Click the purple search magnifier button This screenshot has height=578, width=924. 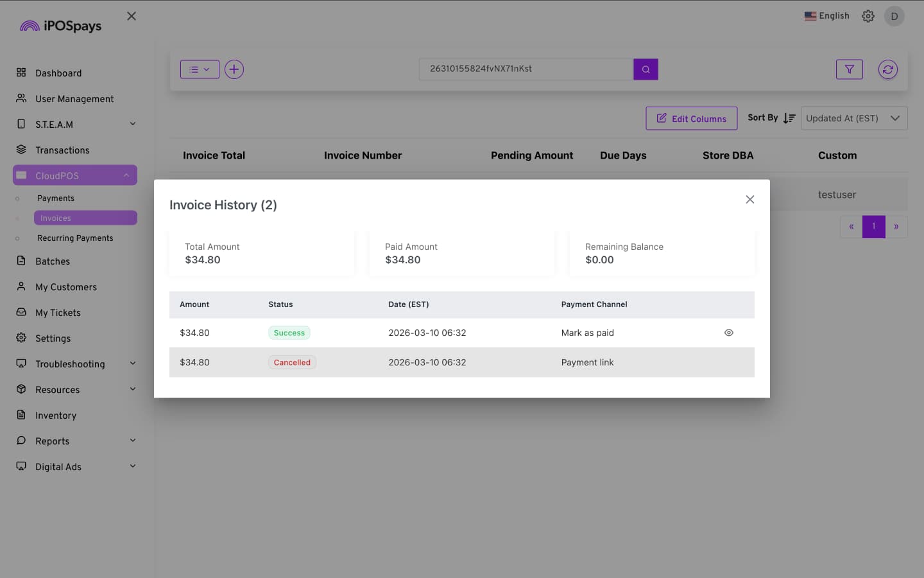point(646,69)
